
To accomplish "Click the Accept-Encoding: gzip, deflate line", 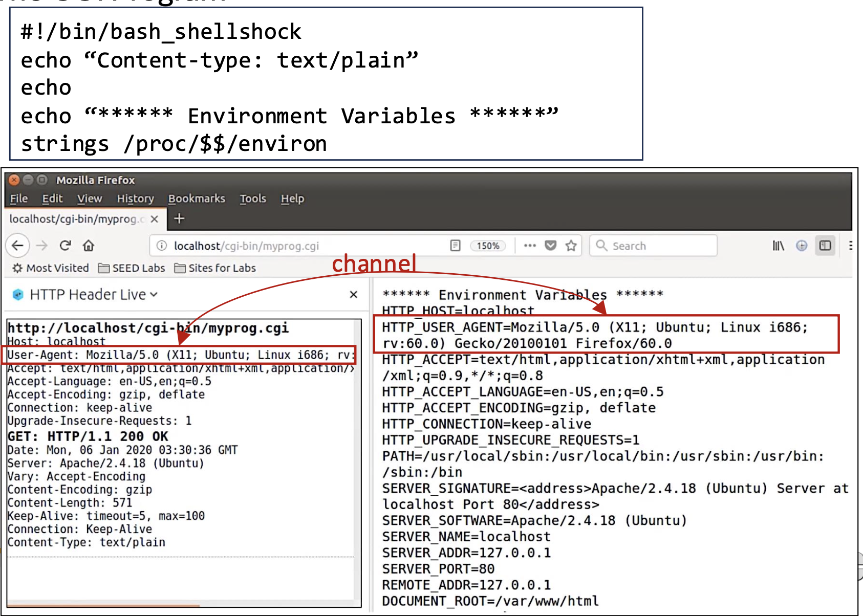I will pos(106,394).
